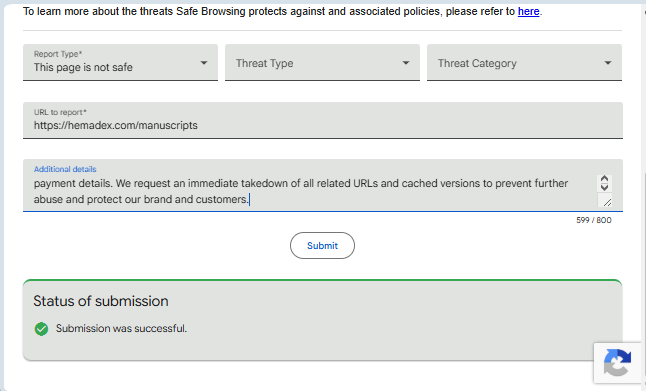
Task: Select 'This page is not safe' value
Action: tap(83, 67)
